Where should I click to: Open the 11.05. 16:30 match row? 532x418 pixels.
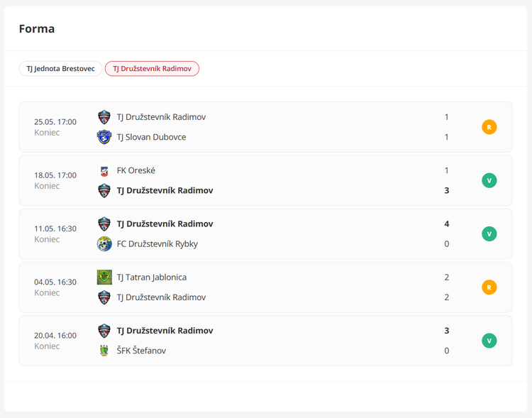[265, 234]
